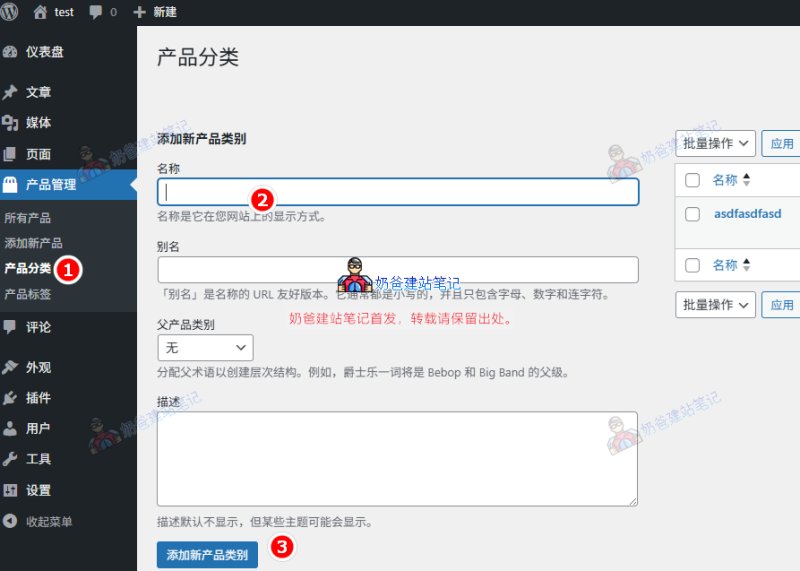Click the 仪表盘 dashboard icon

click(10, 52)
